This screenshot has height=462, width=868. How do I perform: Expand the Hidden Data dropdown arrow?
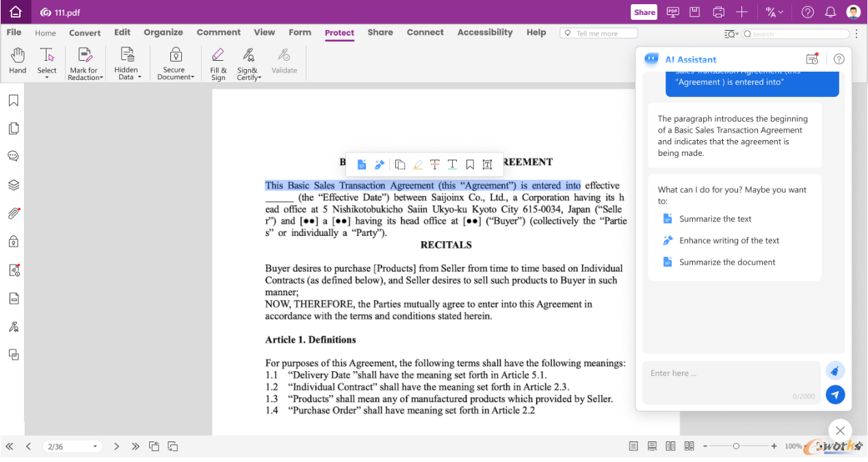(140, 77)
